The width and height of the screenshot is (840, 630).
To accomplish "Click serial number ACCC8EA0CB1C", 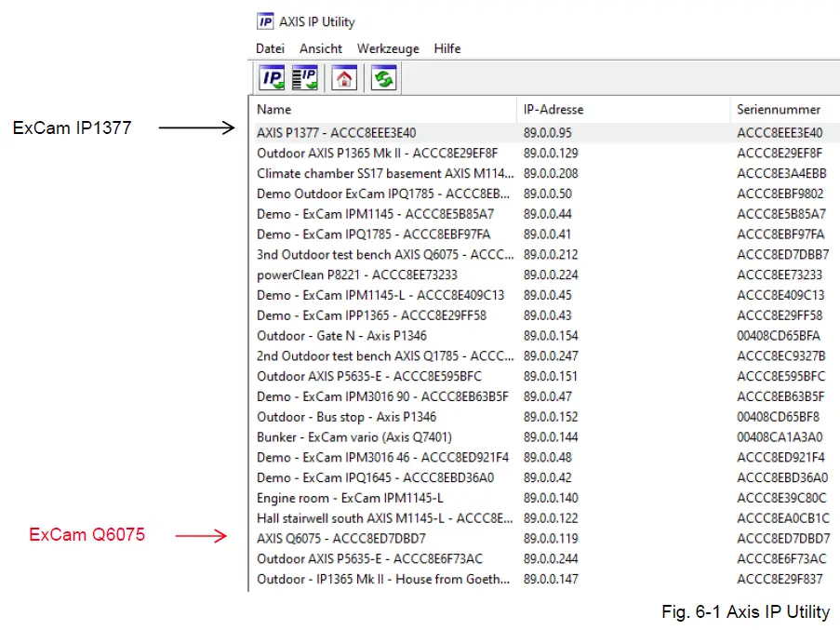I will point(783,518).
